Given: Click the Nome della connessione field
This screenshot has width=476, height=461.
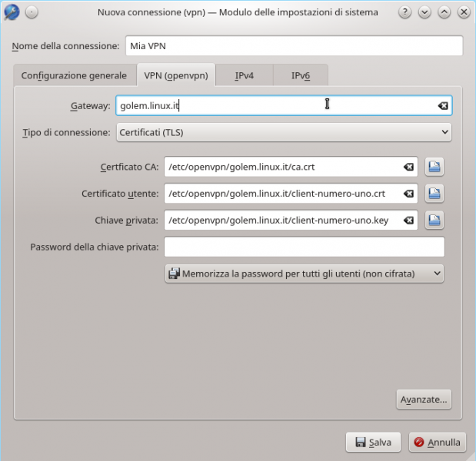Looking at the screenshot, I should coord(295,46).
